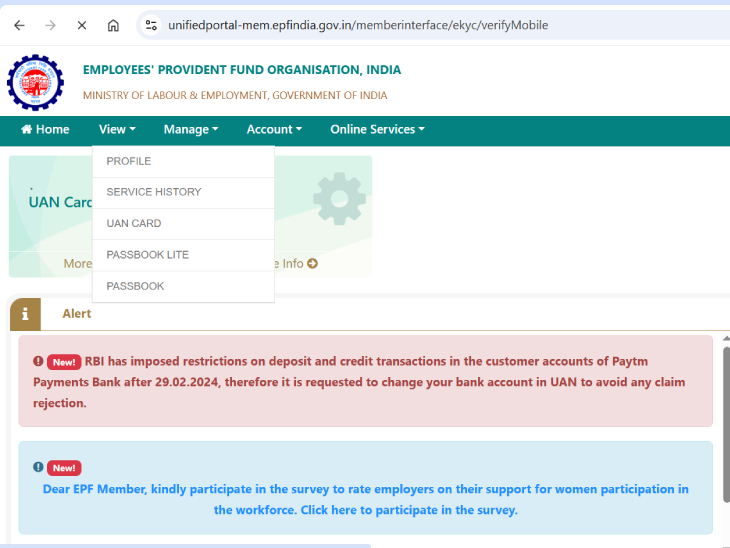
Task: Stop page loading with X button
Action: pyautogui.click(x=82, y=25)
